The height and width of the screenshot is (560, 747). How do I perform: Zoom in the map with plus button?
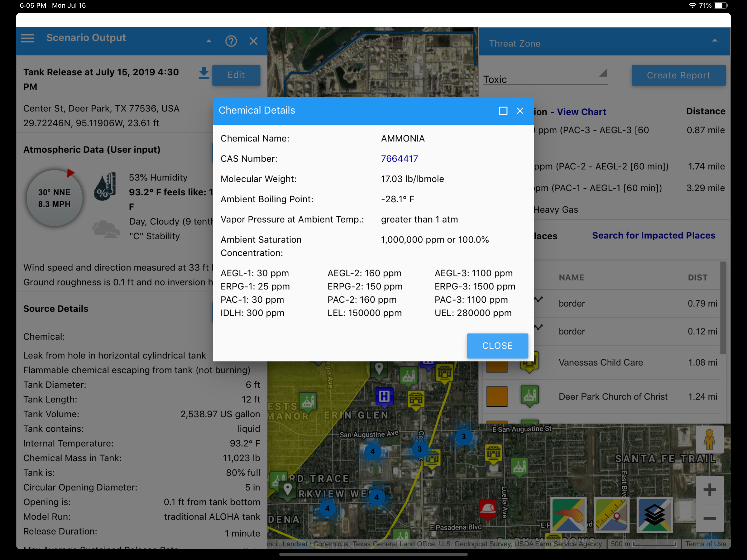pos(709,490)
